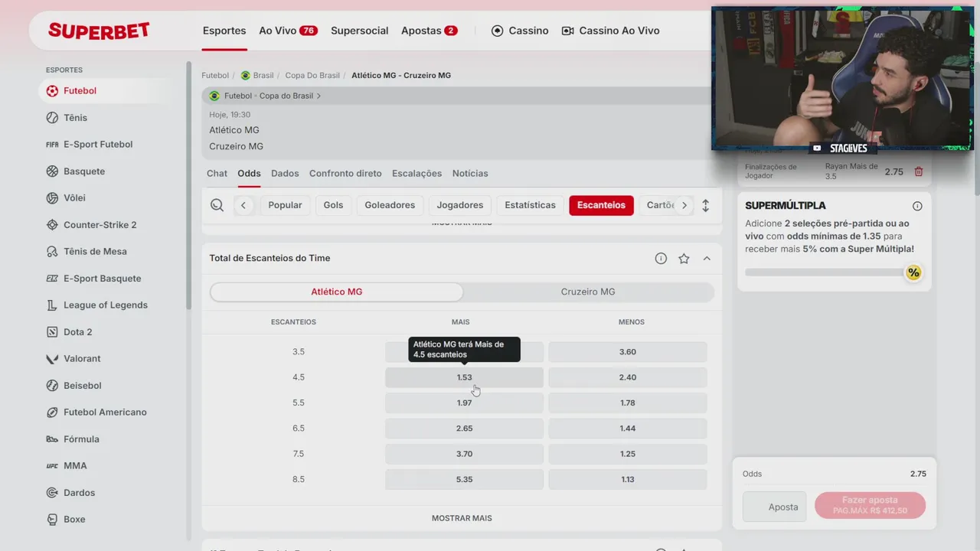
Task: Select Menos 6.5 odds 1.44
Action: tap(628, 429)
